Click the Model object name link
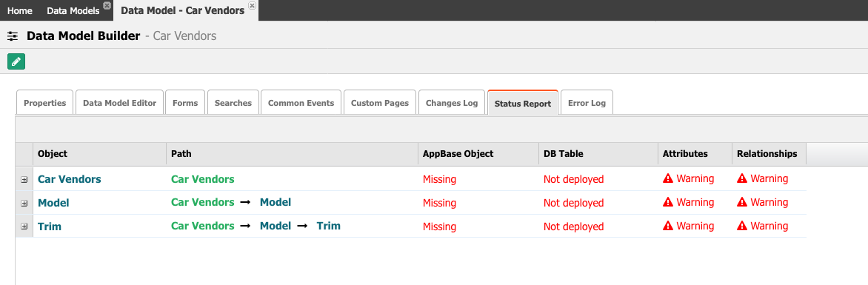The height and width of the screenshot is (285, 868). pyautogui.click(x=54, y=203)
